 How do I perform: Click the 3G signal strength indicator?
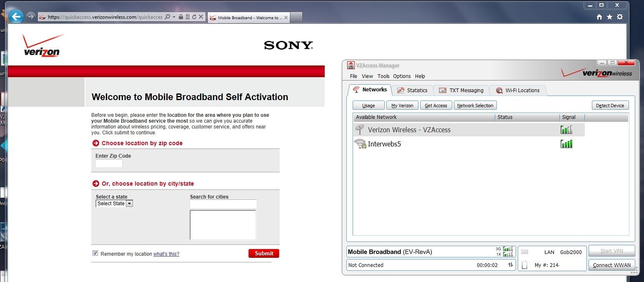pyautogui.click(x=508, y=249)
